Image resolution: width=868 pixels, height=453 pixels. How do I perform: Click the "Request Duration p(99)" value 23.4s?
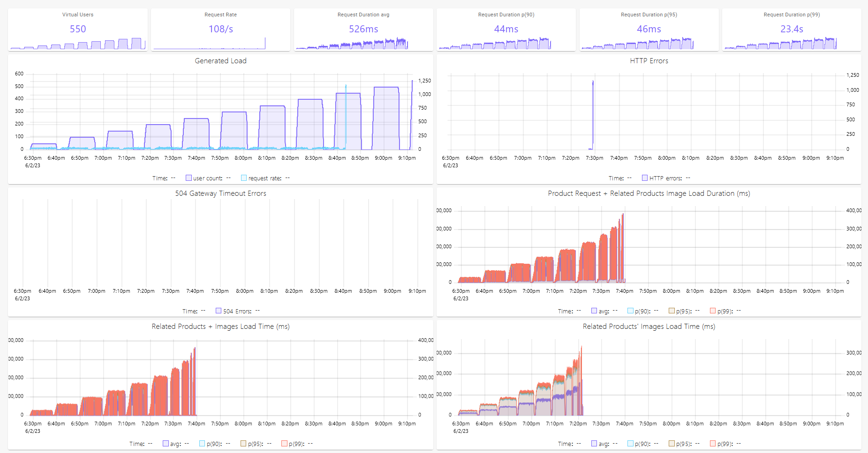click(792, 29)
